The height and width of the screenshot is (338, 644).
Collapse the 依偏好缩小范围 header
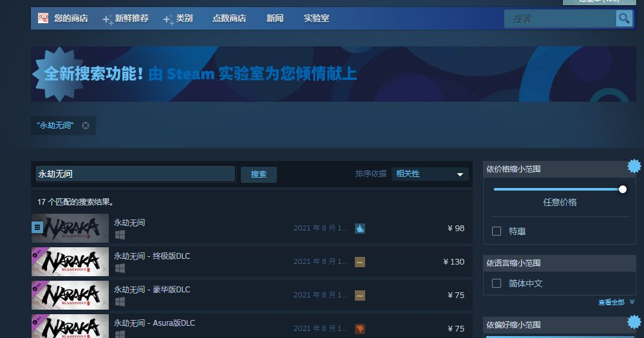[560, 325]
